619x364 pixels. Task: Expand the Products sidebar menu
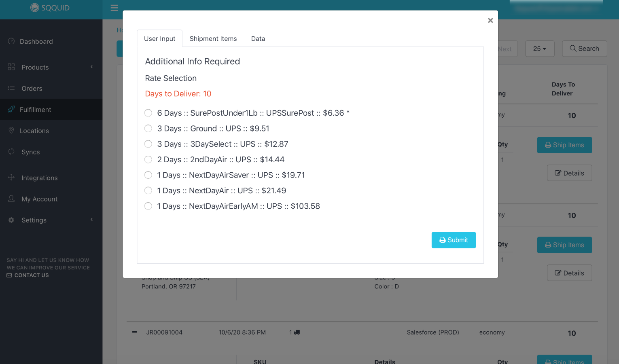point(35,67)
